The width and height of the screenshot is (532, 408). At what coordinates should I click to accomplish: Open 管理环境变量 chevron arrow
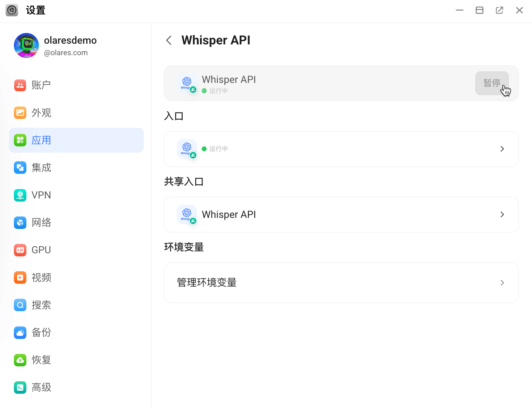click(502, 283)
